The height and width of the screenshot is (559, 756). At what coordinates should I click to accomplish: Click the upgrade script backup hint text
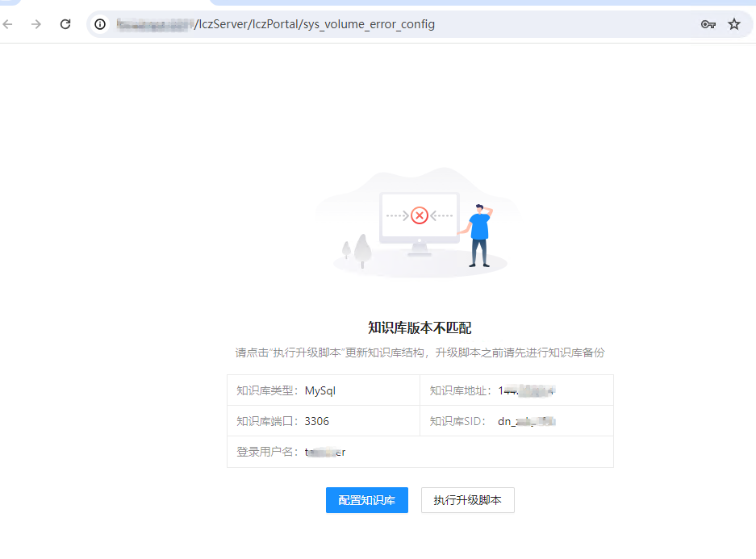[420, 353]
